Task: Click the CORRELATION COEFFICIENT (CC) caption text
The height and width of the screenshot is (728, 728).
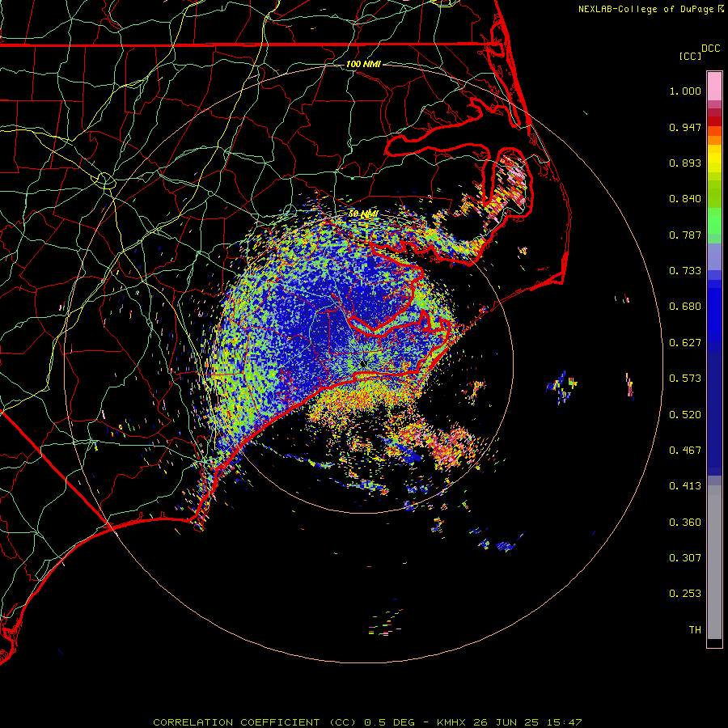Action: 256,722
